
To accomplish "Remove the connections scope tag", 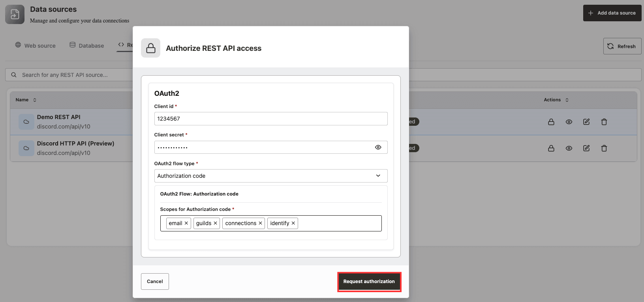I will pos(260,223).
